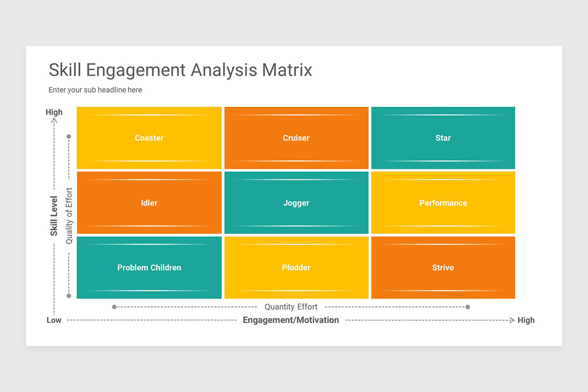Select the 'Low' label at the axis origin
This screenshot has height=392, width=588.
point(54,320)
